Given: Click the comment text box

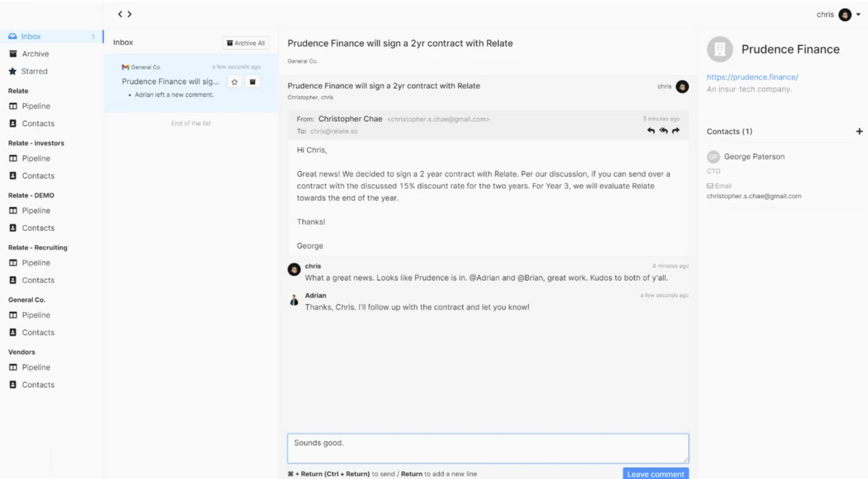Looking at the screenshot, I should tap(488, 449).
